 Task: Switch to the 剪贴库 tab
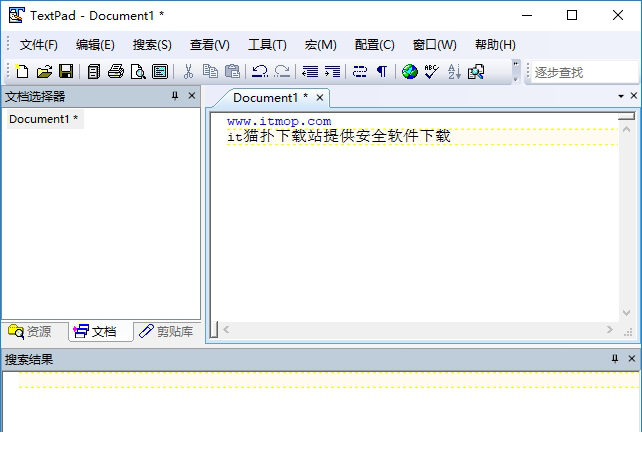coord(166,331)
